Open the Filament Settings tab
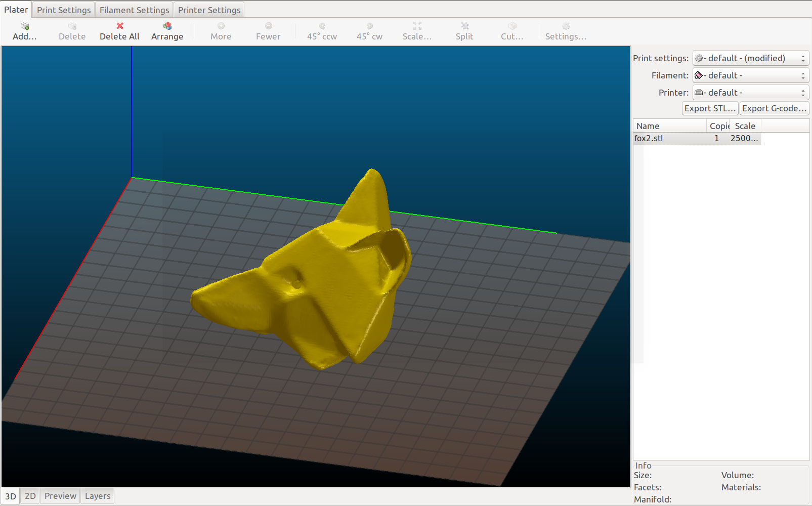Viewport: 812px width, 506px height. pos(134,10)
